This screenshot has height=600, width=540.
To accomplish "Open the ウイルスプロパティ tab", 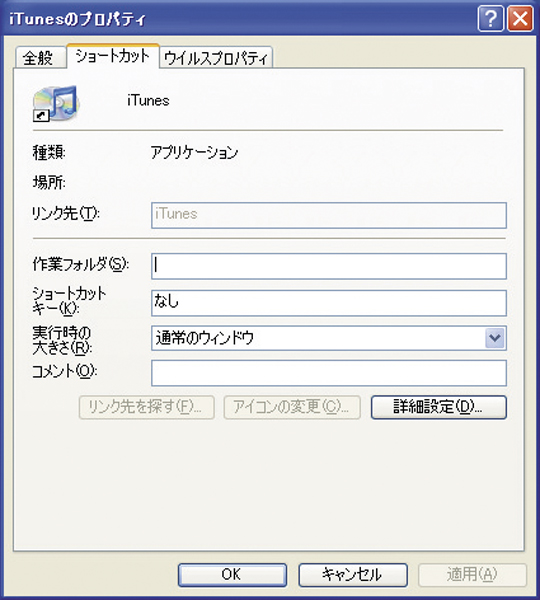I will (216, 58).
